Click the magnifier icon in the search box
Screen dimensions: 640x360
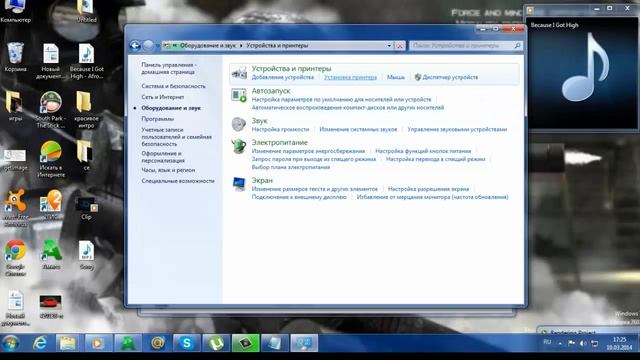click(x=517, y=45)
